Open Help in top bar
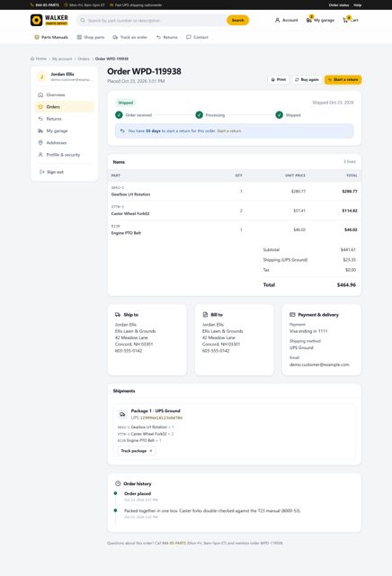The image size is (392, 576). coord(358,4)
